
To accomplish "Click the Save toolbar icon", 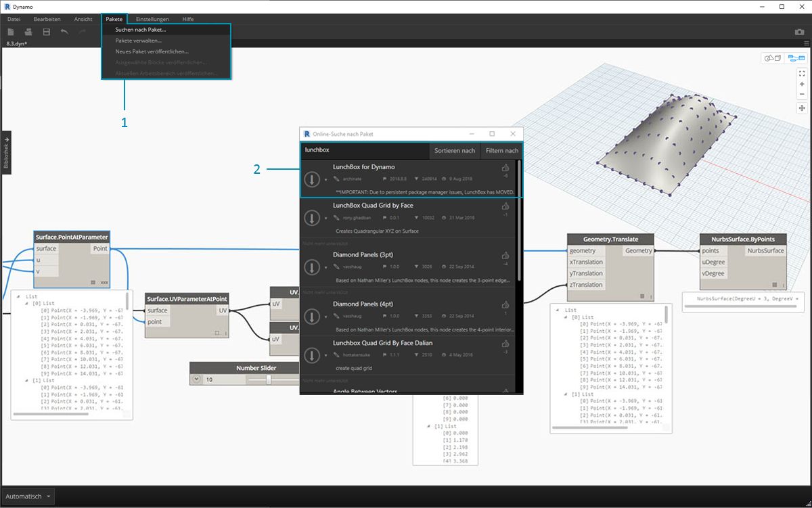I will [x=47, y=32].
